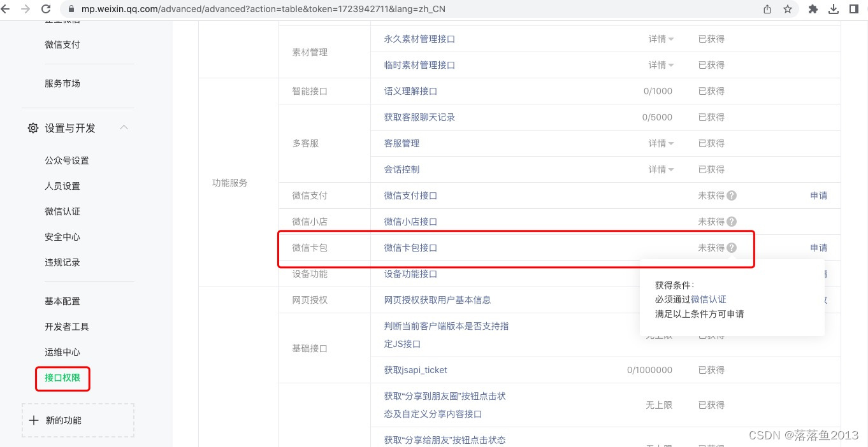
Task: Click 微信认证 link in tooltip
Action: tap(709, 299)
